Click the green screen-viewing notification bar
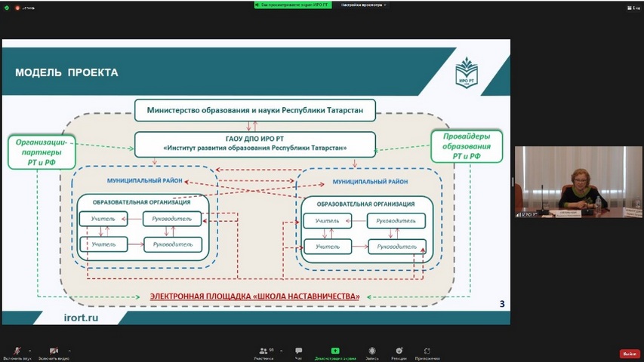Image resolution: width=644 pixels, height=362 pixels. point(293,5)
